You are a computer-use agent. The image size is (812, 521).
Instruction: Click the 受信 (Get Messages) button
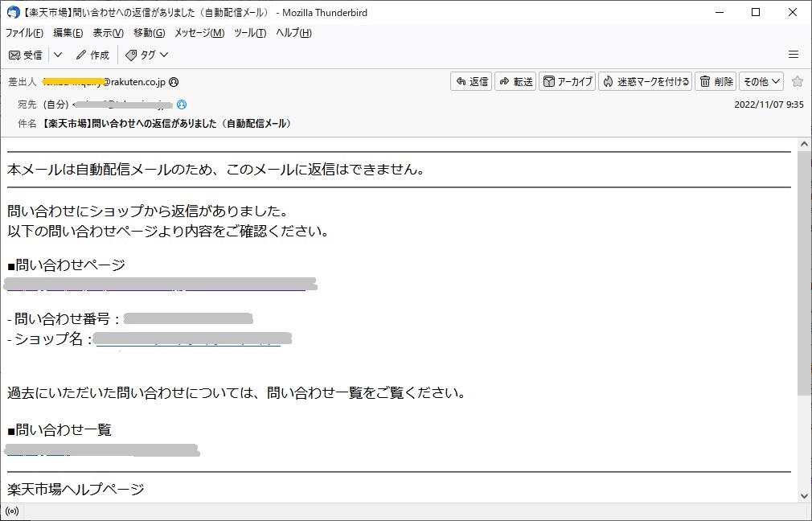click(x=25, y=55)
